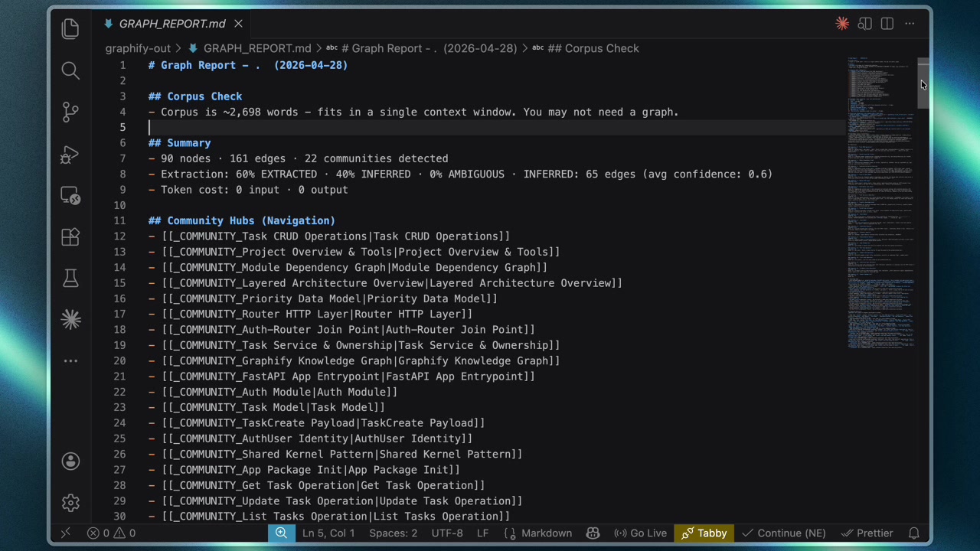Open the Source Control view
This screenshot has height=551, width=980.
tap(70, 112)
